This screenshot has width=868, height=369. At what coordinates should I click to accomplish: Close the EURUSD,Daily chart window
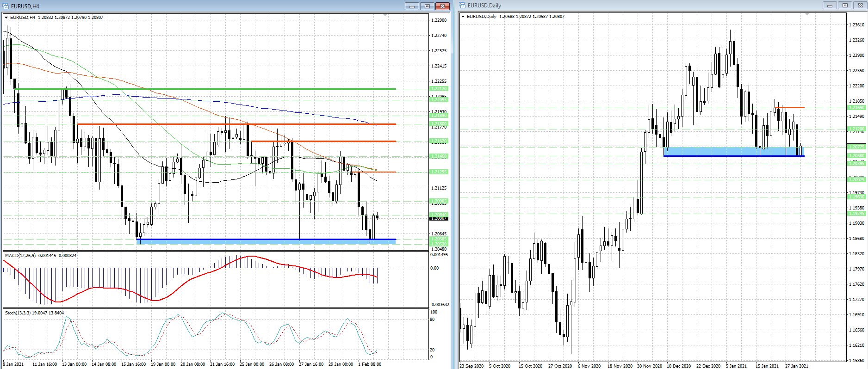pyautogui.click(x=860, y=6)
